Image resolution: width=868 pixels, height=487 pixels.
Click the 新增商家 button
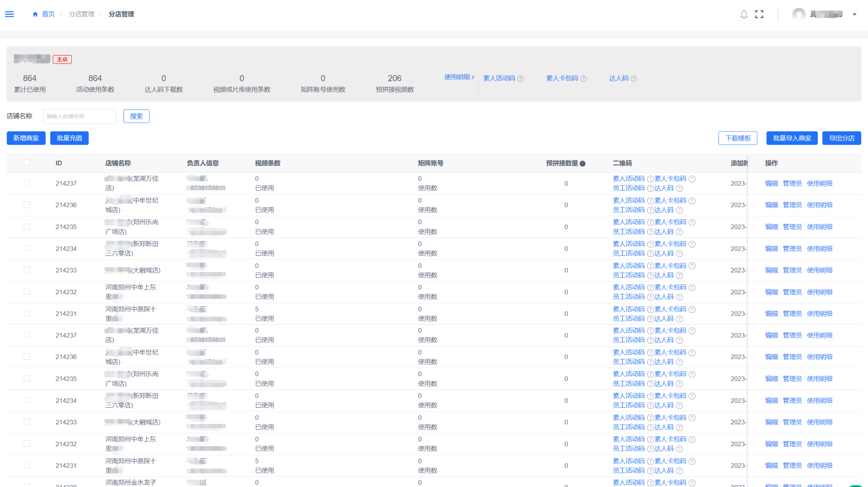pyautogui.click(x=26, y=138)
